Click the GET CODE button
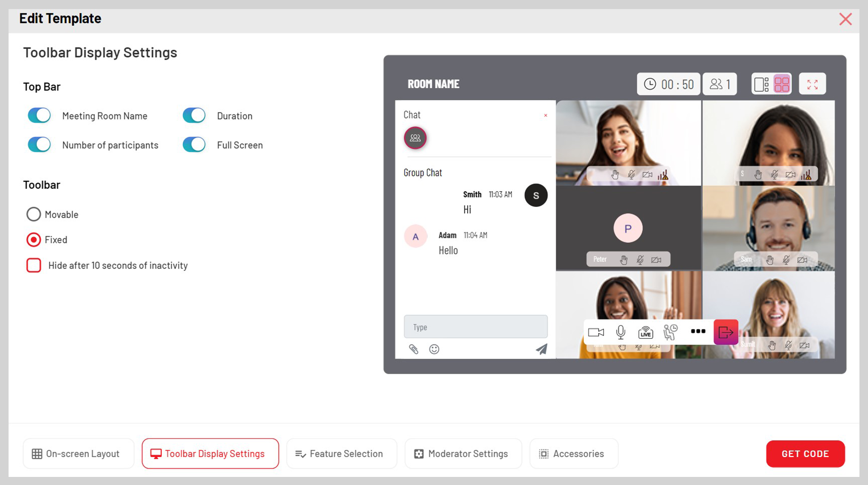This screenshot has width=868, height=485. point(805,454)
